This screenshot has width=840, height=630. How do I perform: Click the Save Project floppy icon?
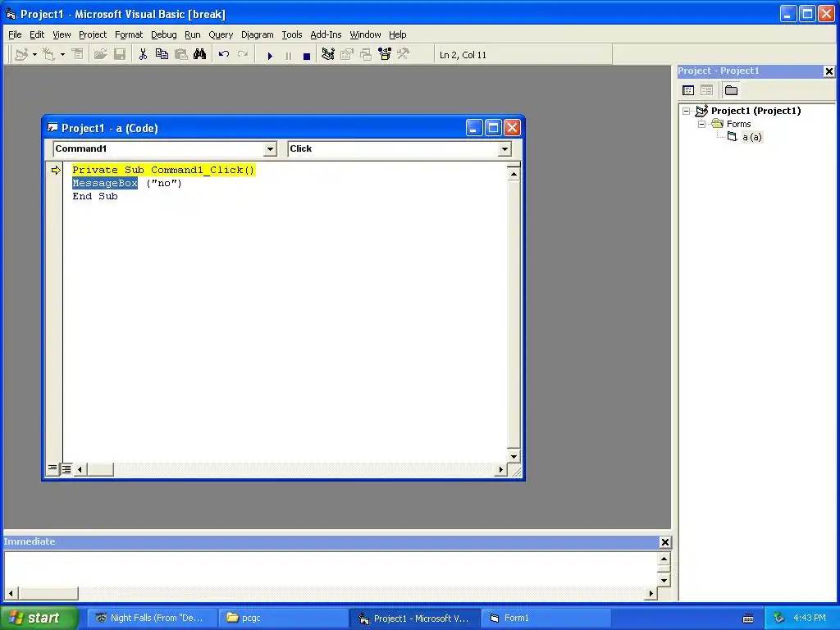(120, 55)
